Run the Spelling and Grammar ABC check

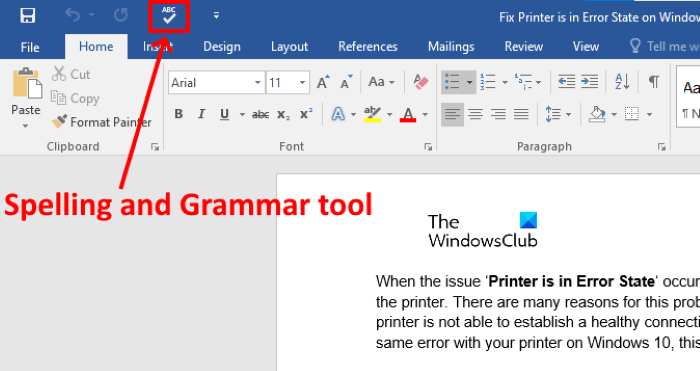(169, 15)
